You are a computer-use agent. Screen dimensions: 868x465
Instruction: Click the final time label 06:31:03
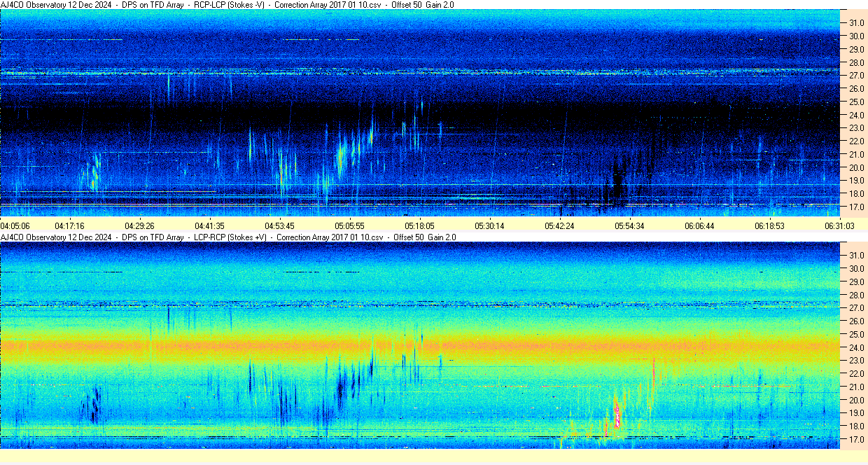coord(839,226)
